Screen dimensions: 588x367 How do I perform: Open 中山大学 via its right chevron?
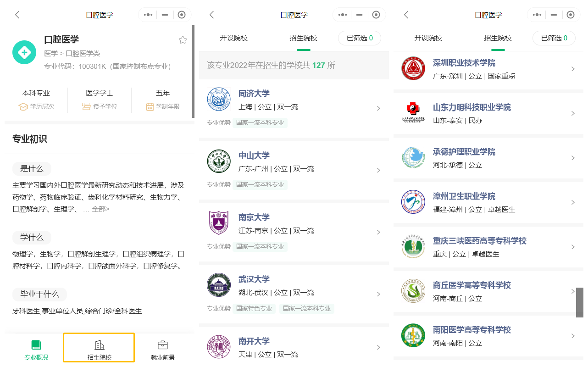tap(378, 170)
